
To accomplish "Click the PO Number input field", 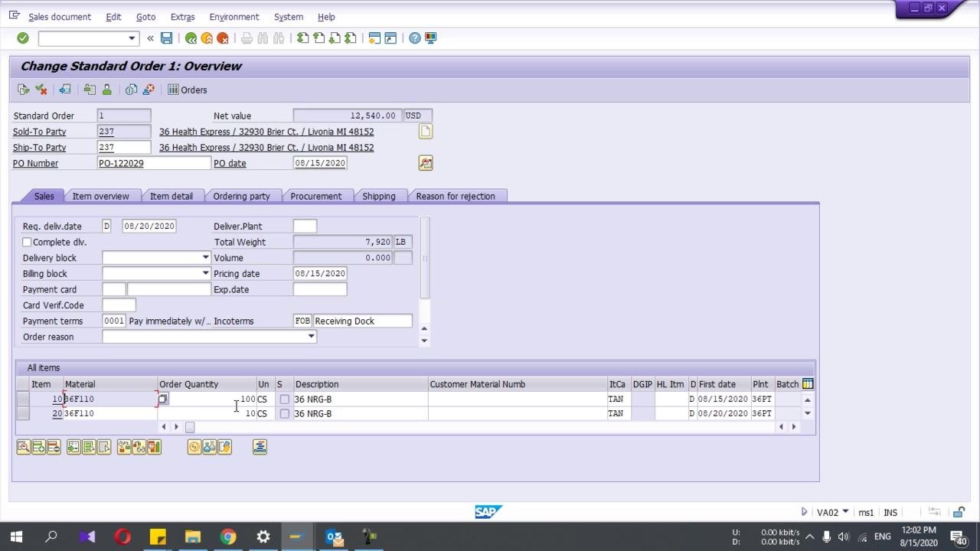I will coord(154,163).
